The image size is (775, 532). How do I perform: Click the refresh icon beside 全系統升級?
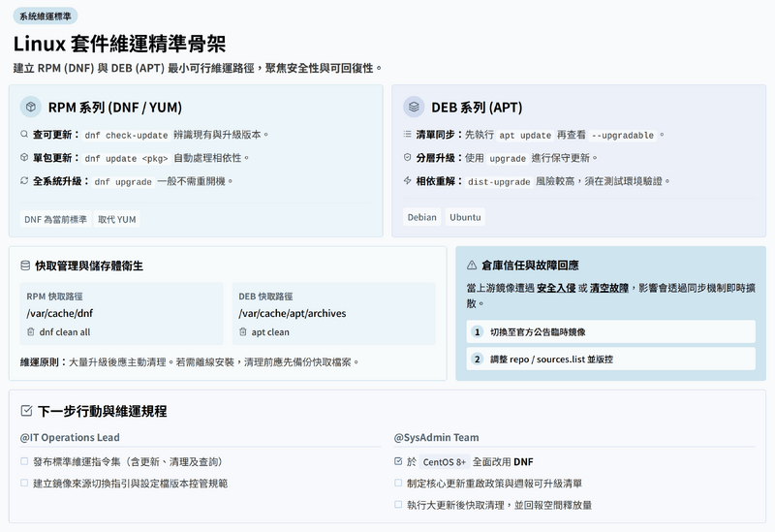click(x=24, y=180)
